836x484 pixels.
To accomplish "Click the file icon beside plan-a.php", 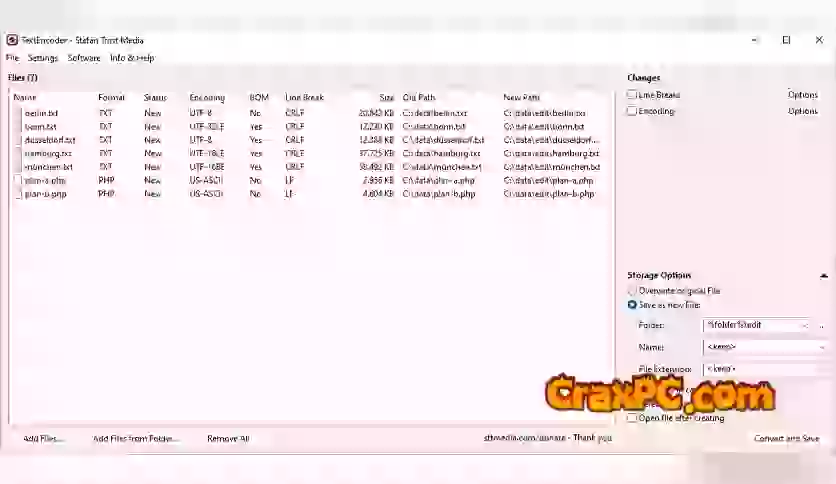I will (x=18, y=181).
